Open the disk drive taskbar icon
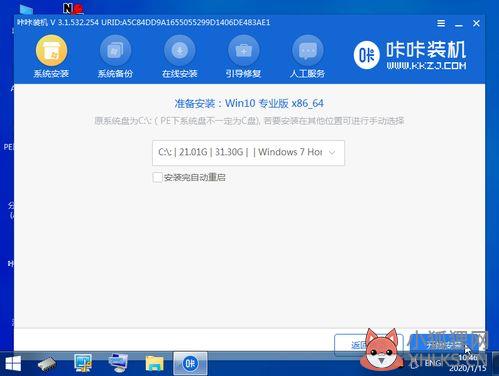 (47, 364)
